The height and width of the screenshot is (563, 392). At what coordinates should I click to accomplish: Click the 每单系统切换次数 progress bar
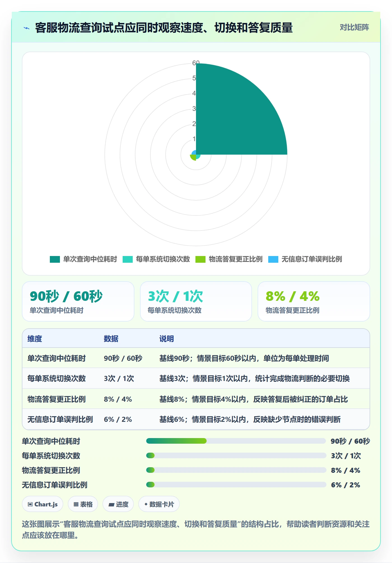(x=236, y=455)
